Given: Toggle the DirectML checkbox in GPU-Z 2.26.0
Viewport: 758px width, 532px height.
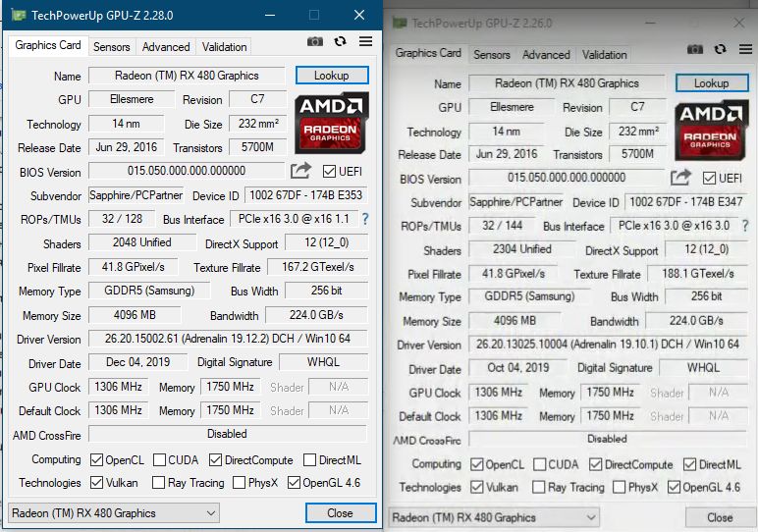Looking at the screenshot, I should point(690,464).
